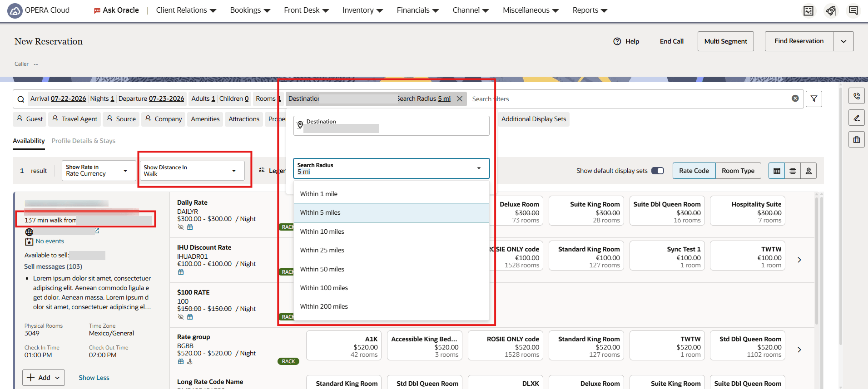
Task: Open Show Rate in currency dropdown
Action: click(x=99, y=171)
